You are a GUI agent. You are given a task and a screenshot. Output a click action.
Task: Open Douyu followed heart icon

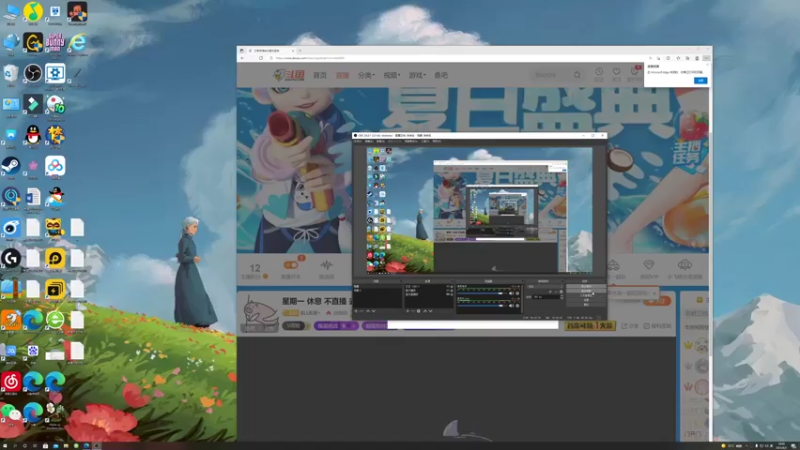[617, 71]
